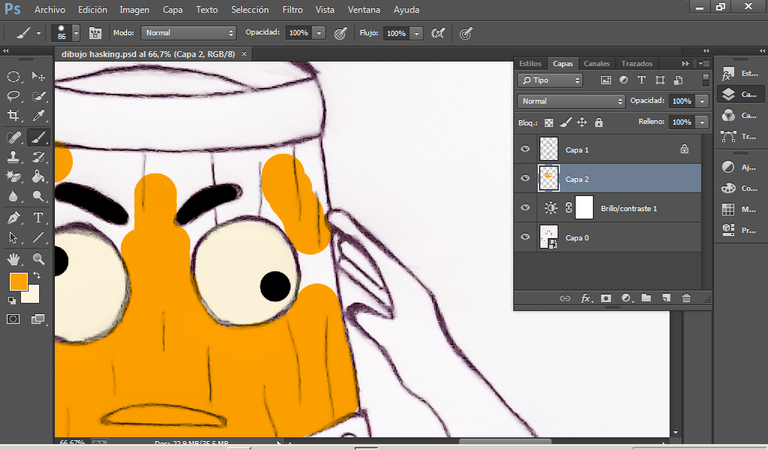Filter layers by type layers

642,80
